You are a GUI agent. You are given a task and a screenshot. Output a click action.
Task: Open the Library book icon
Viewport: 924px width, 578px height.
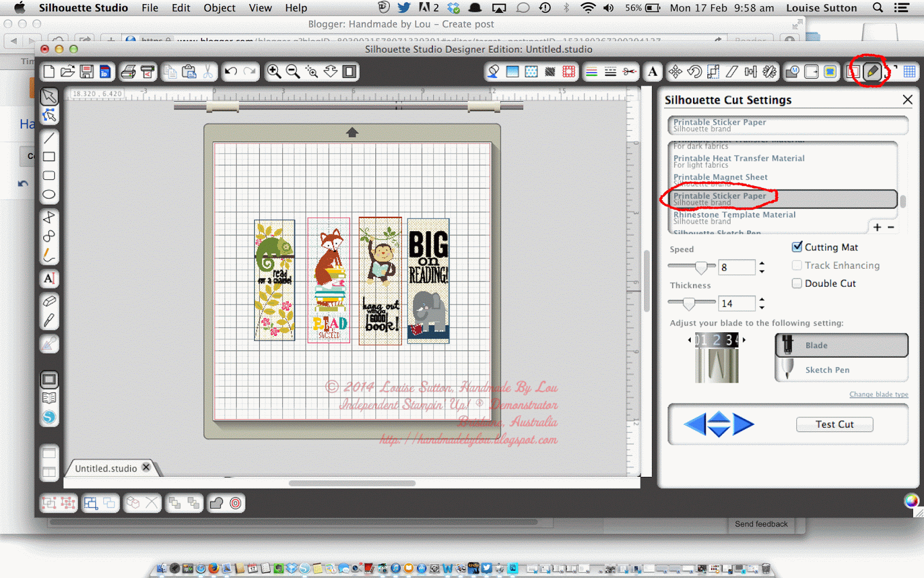coord(49,398)
